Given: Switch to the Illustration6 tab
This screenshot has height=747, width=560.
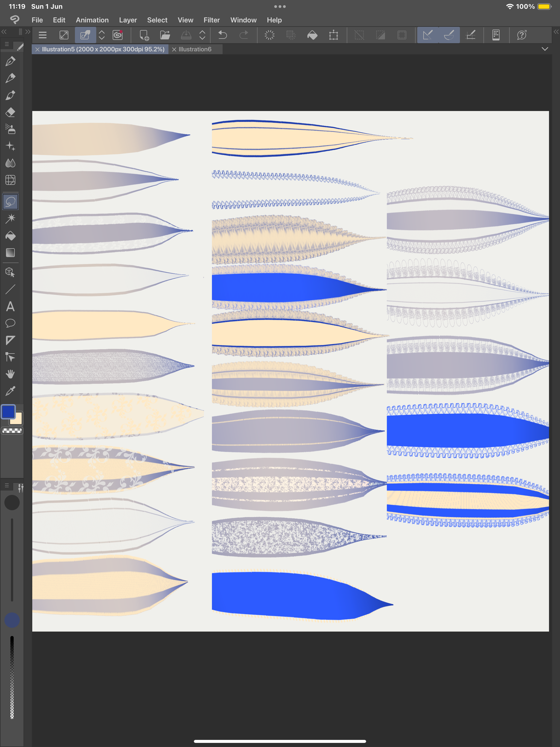Looking at the screenshot, I should [195, 49].
